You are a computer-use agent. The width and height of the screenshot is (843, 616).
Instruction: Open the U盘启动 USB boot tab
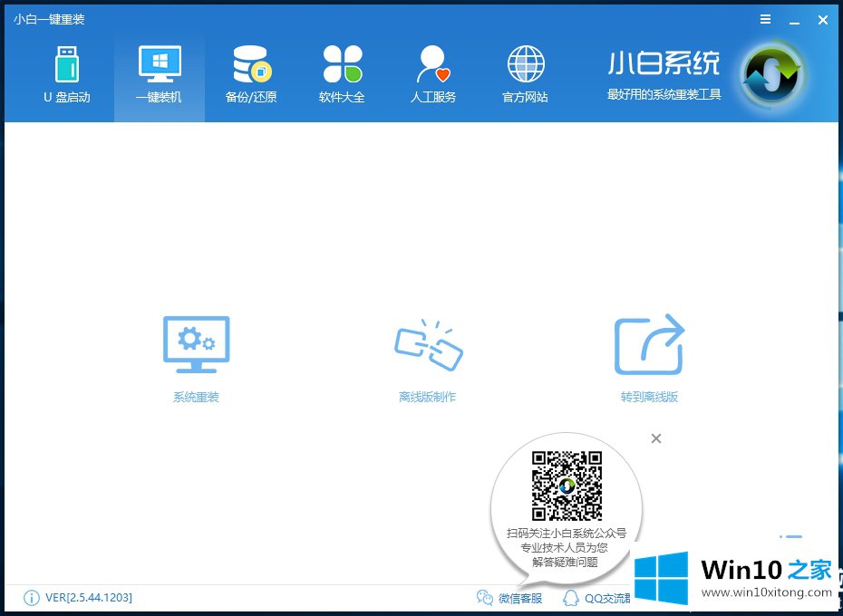[x=67, y=74]
